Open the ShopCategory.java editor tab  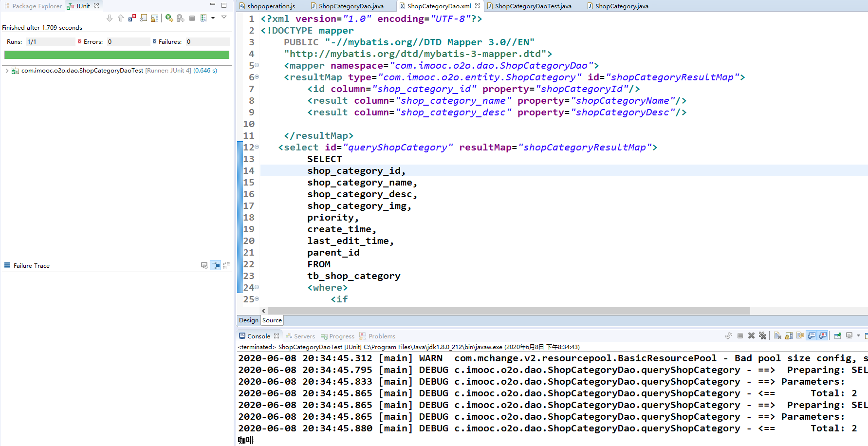tap(618, 6)
